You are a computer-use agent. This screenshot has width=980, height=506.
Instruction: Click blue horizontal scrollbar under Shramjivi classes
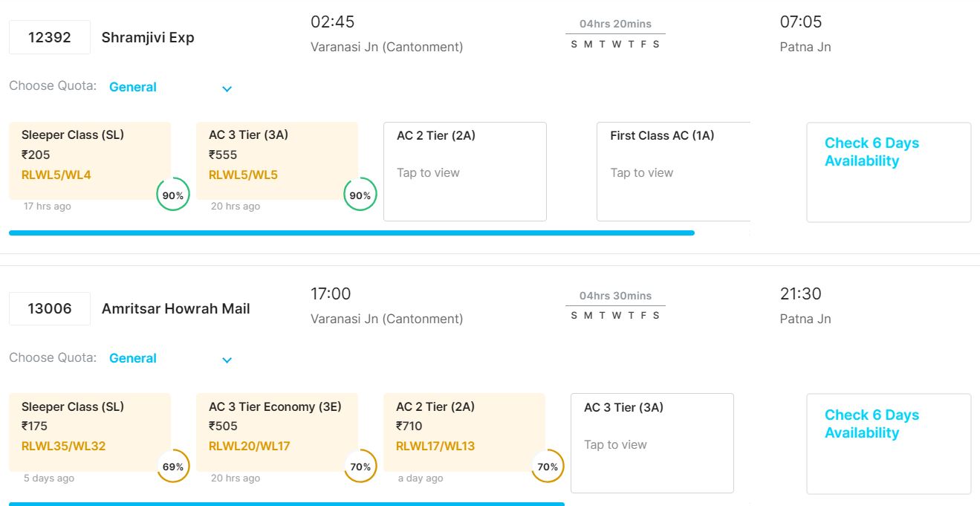click(x=351, y=233)
